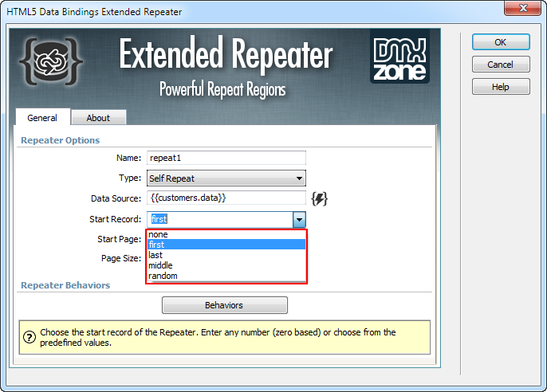The height and width of the screenshot is (392, 547).
Task: Switch to the About tab
Action: click(x=98, y=118)
